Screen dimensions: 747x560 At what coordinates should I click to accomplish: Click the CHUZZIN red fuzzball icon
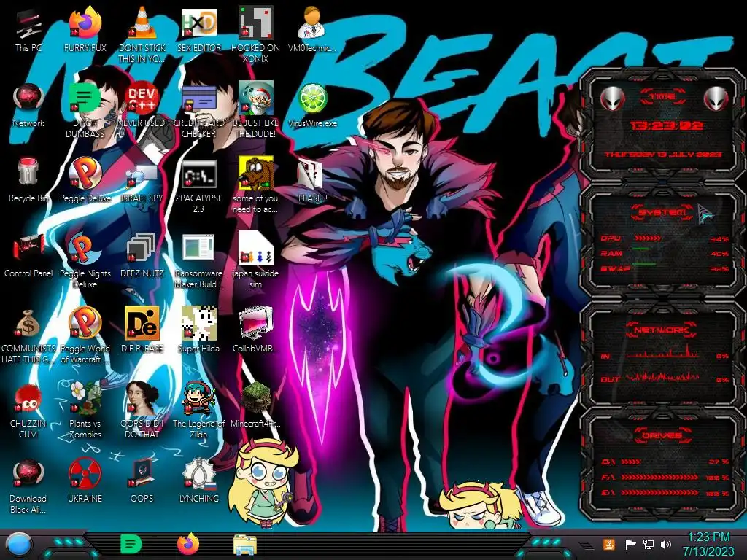click(28, 411)
